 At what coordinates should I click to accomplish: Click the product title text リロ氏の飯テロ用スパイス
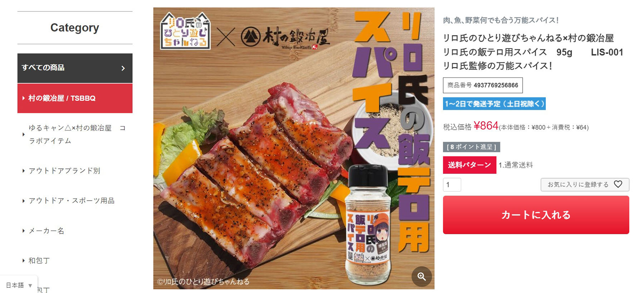[495, 52]
